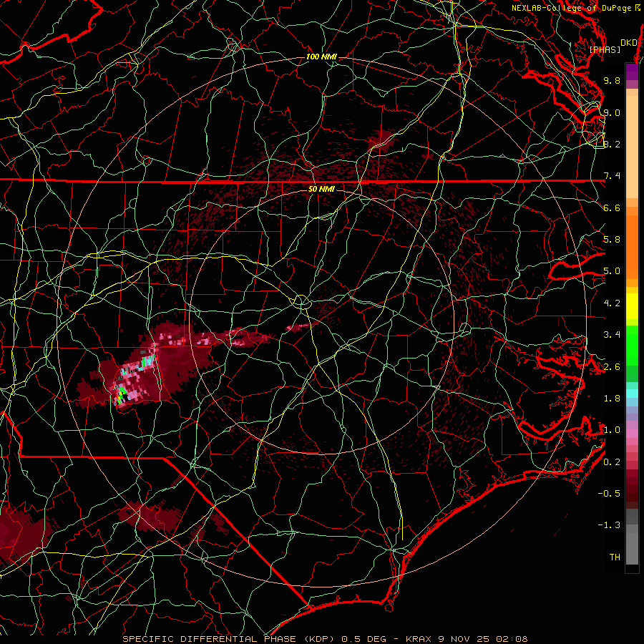Click the 5.8 value on the color scale
The width and height of the screenshot is (644, 644).
(612, 240)
